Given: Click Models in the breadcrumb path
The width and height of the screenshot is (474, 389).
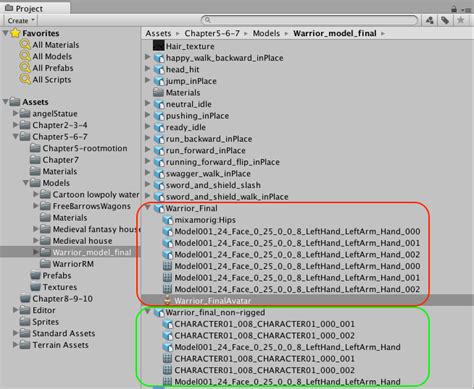Looking at the screenshot, I should tap(266, 33).
